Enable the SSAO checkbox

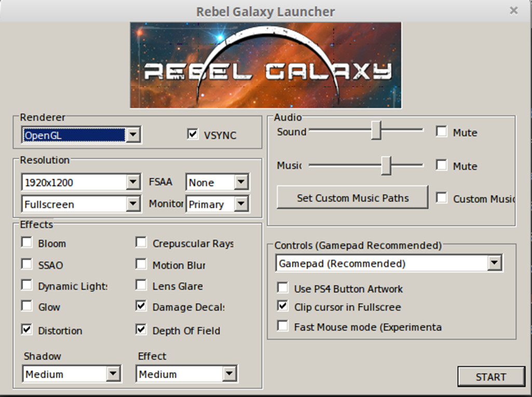(x=26, y=264)
